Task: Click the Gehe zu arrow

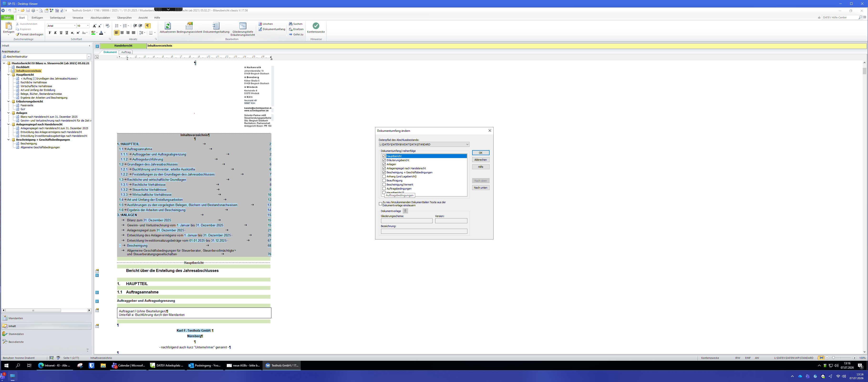Action: pos(290,34)
